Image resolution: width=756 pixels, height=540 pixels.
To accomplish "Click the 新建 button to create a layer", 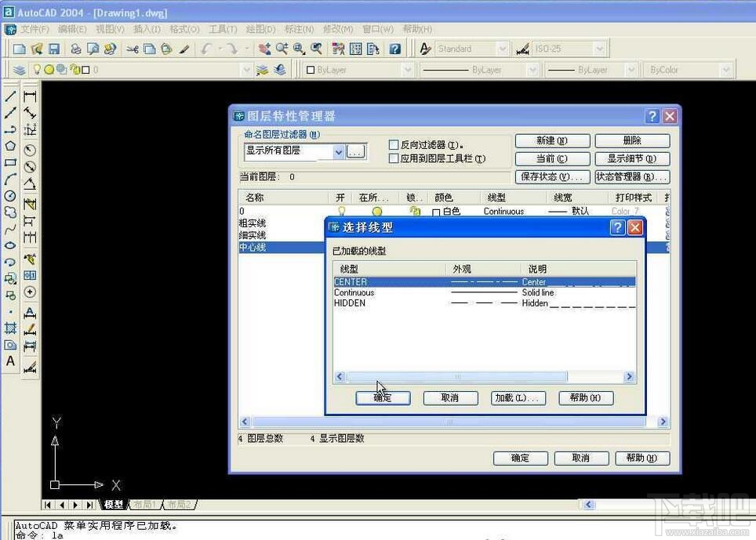I will coord(551,140).
